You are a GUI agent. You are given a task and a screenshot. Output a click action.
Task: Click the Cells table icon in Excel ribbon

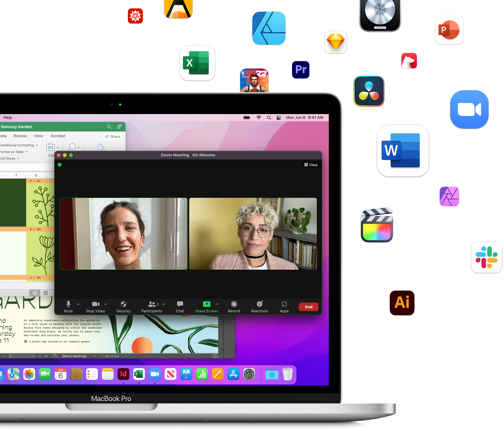coord(51,147)
